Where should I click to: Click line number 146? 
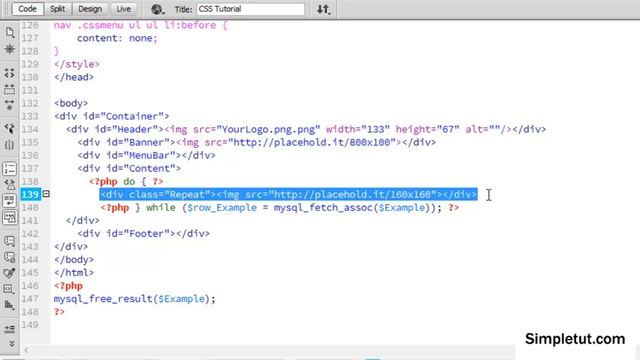tap(30, 286)
